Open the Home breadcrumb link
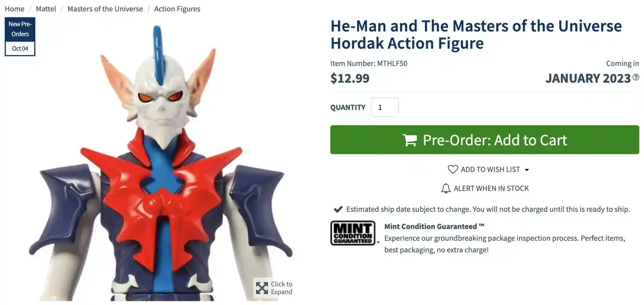This screenshot has height=305, width=644. click(14, 9)
